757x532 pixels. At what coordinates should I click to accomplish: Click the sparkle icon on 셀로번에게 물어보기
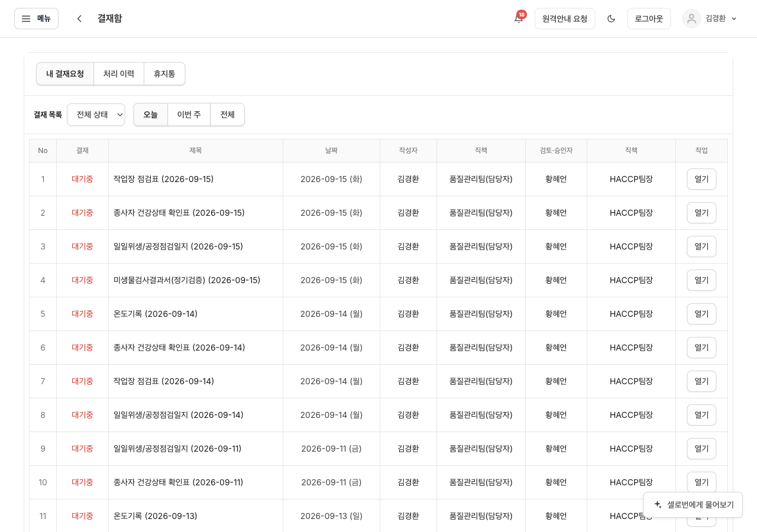658,505
